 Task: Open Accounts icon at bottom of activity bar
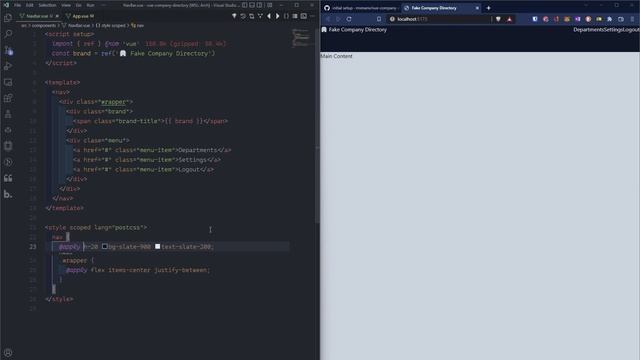tap(8, 352)
